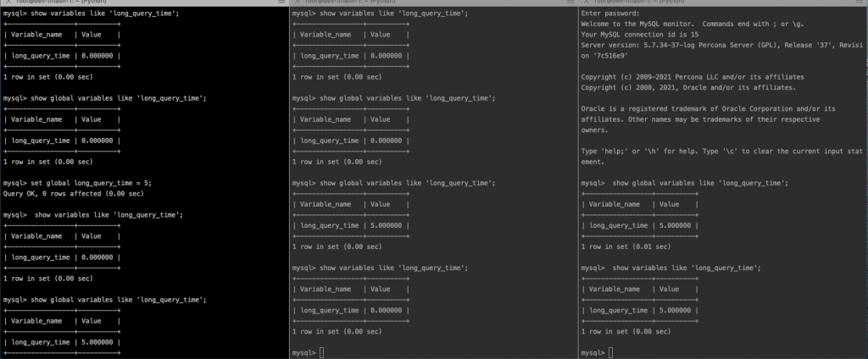Click 'Welcome to the MySQL monitor' line
Viewport: 868px width, 359px height.
(x=692, y=24)
